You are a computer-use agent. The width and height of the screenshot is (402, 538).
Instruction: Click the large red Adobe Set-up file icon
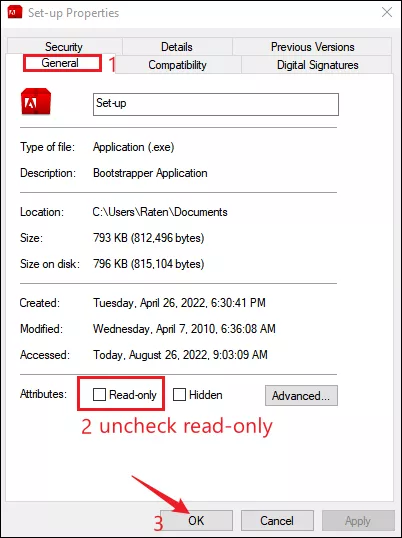(36, 102)
